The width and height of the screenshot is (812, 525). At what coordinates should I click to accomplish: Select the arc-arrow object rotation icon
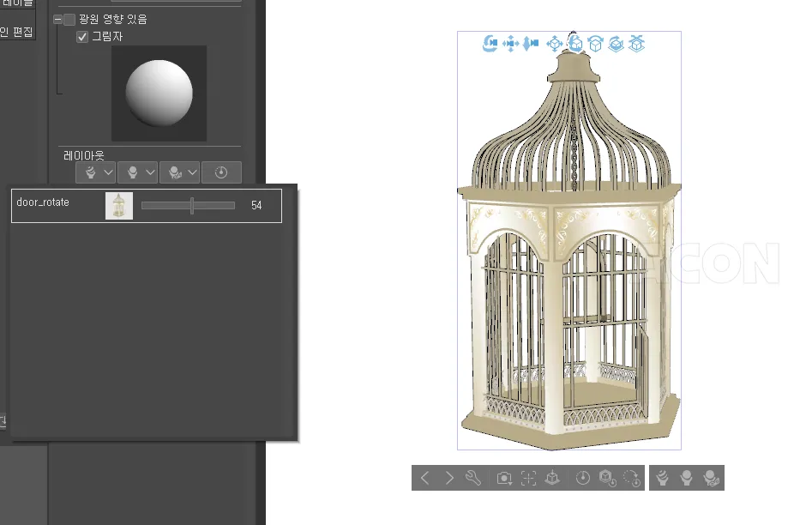[x=596, y=44]
